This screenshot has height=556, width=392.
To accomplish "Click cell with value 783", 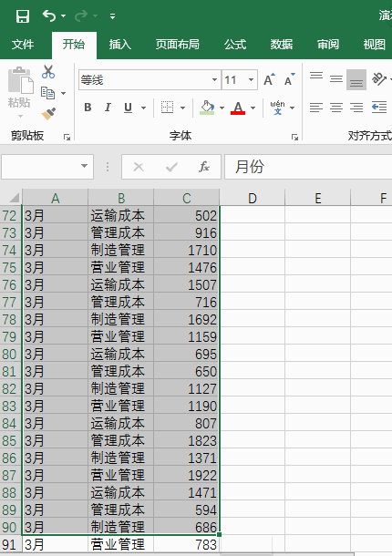I will pos(187,544).
